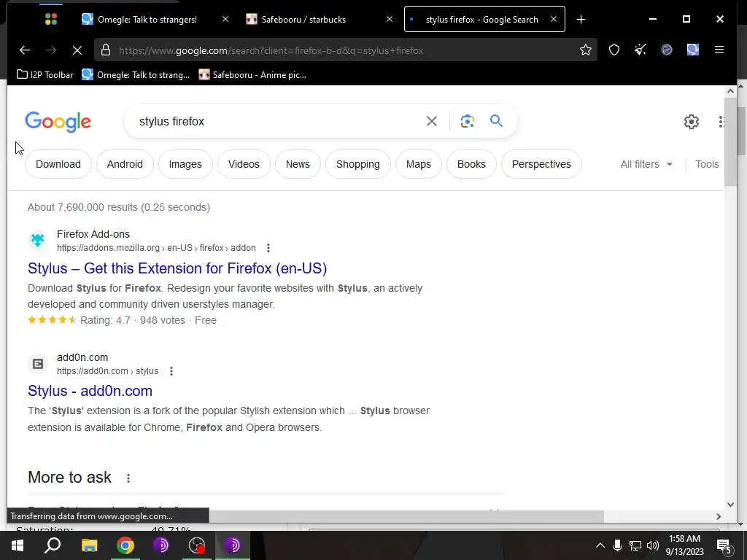747x560 pixels.
Task: Open the search Tools option
Action: 706,164
